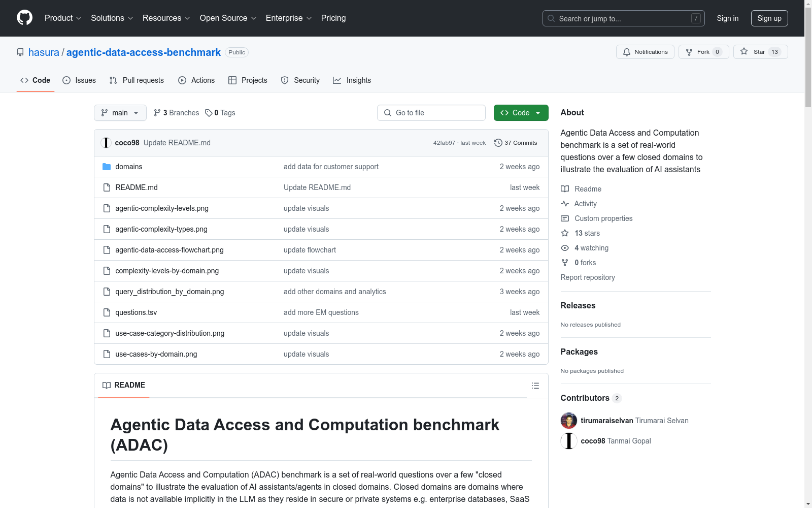Open the agentic-data-access-benchmark repository link
This screenshot has width=812, height=508.
tap(144, 52)
